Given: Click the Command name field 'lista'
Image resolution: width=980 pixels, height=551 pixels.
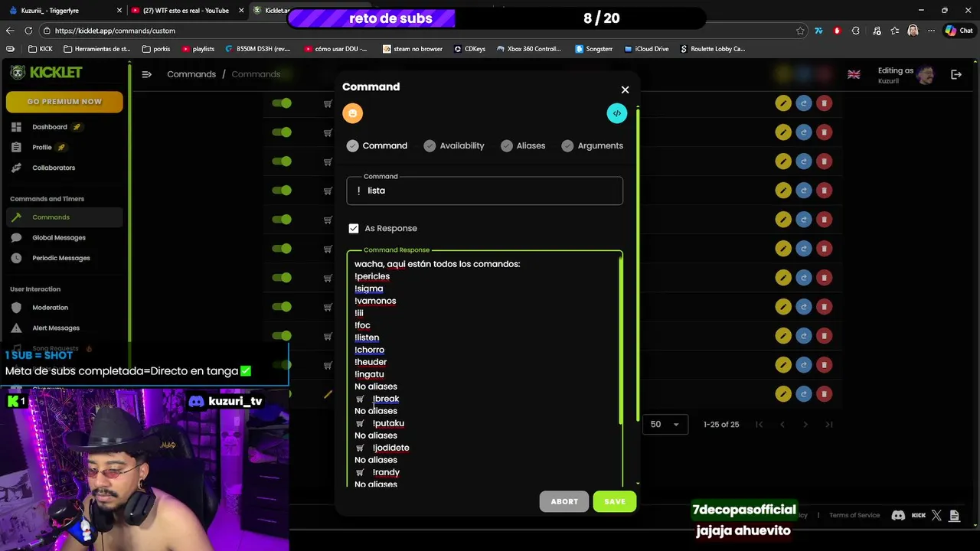Looking at the screenshot, I should 485,191.
